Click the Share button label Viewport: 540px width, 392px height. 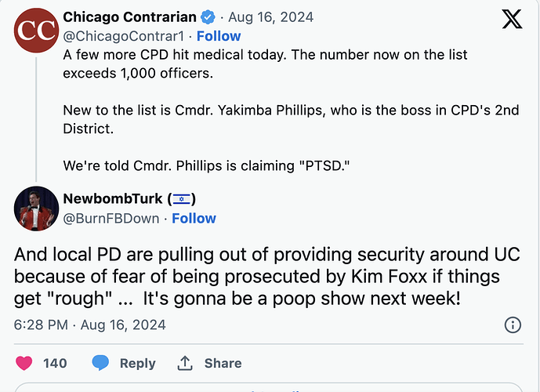pyautogui.click(x=223, y=363)
